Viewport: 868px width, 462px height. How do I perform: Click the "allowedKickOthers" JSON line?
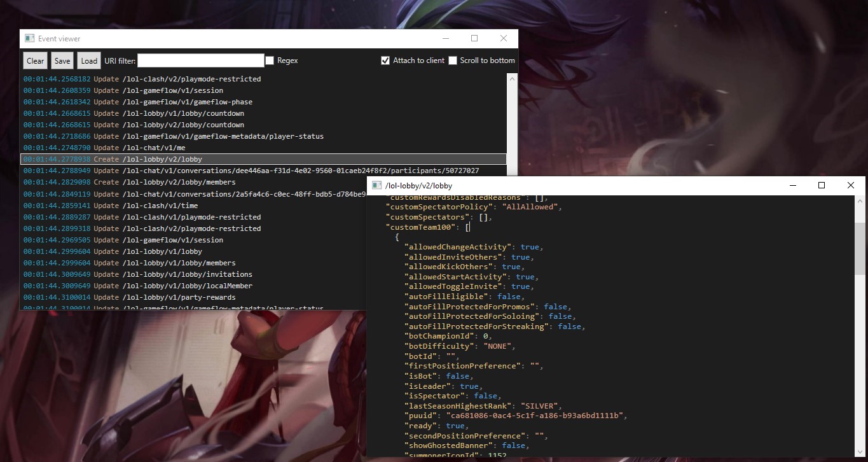click(x=464, y=267)
